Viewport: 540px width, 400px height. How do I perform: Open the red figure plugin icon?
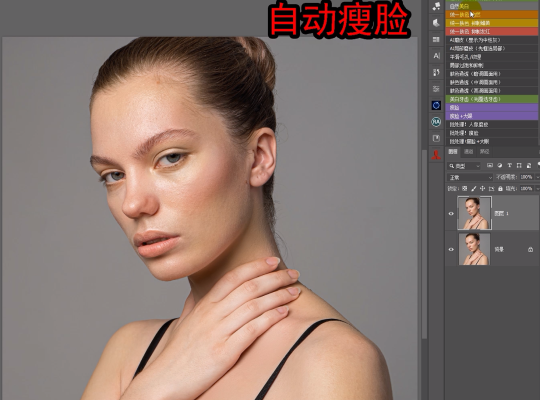(x=436, y=155)
